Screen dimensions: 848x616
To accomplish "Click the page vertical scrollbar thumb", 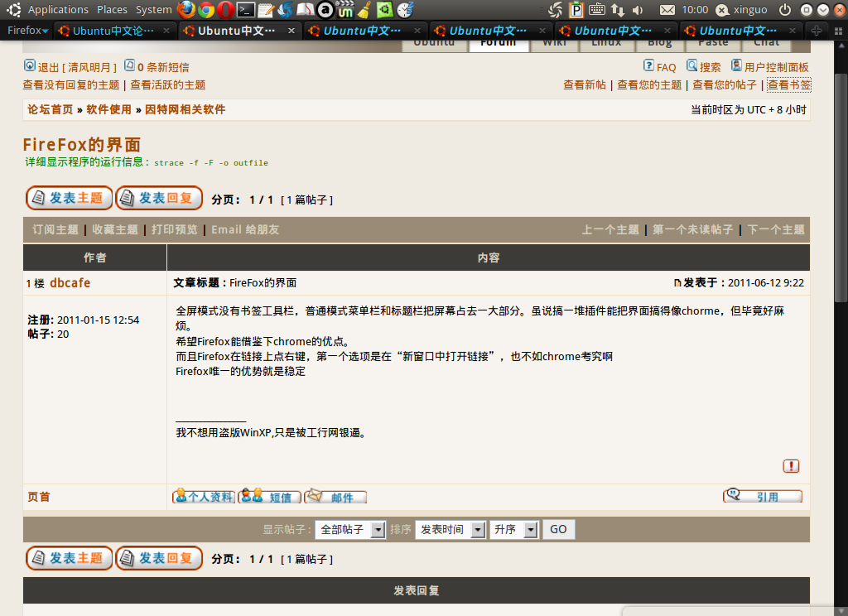I will pyautogui.click(x=841, y=188).
